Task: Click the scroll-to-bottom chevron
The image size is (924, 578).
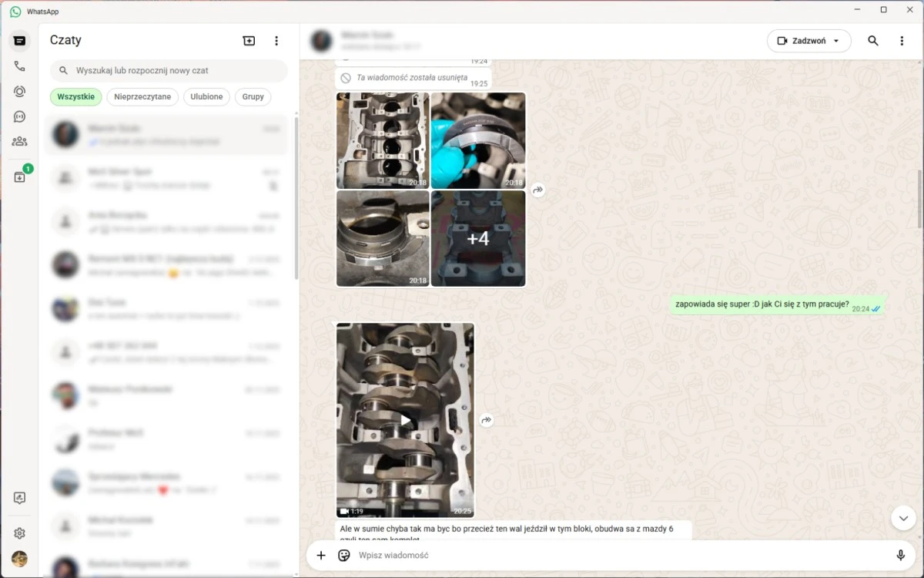Action: click(902, 518)
